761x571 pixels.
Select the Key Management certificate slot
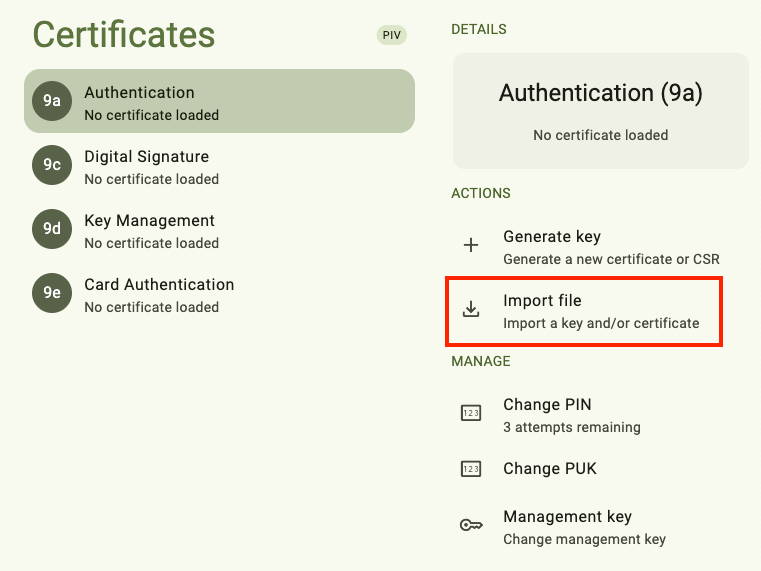pyautogui.click(x=220, y=230)
